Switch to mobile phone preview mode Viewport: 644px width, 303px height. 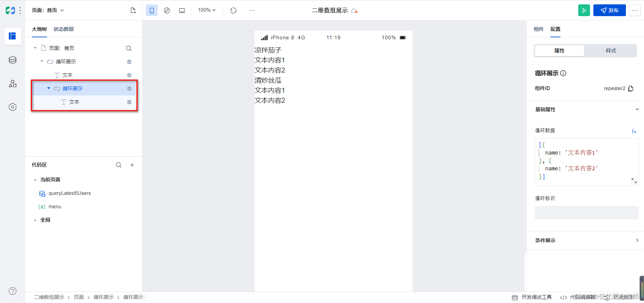[152, 10]
